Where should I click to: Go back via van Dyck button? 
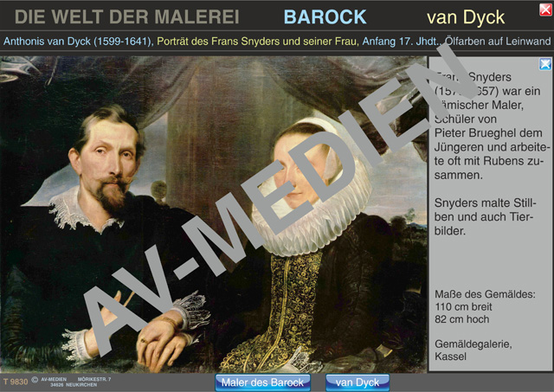click(x=358, y=382)
